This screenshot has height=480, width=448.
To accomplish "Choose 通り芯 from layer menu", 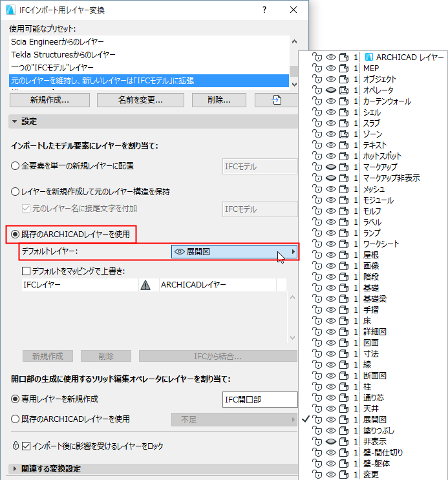I will tap(373, 398).
